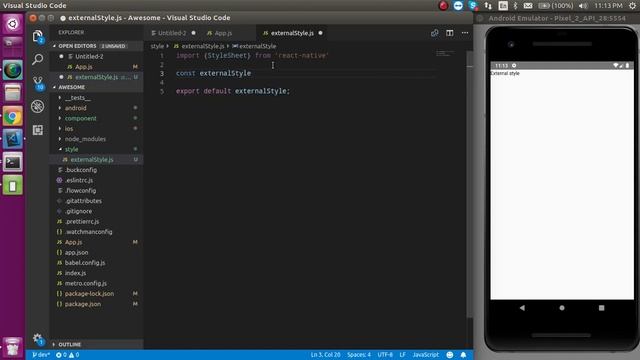Open the Explorer view in activity bar
Viewport: 640px width, 360px height.
[38, 36]
